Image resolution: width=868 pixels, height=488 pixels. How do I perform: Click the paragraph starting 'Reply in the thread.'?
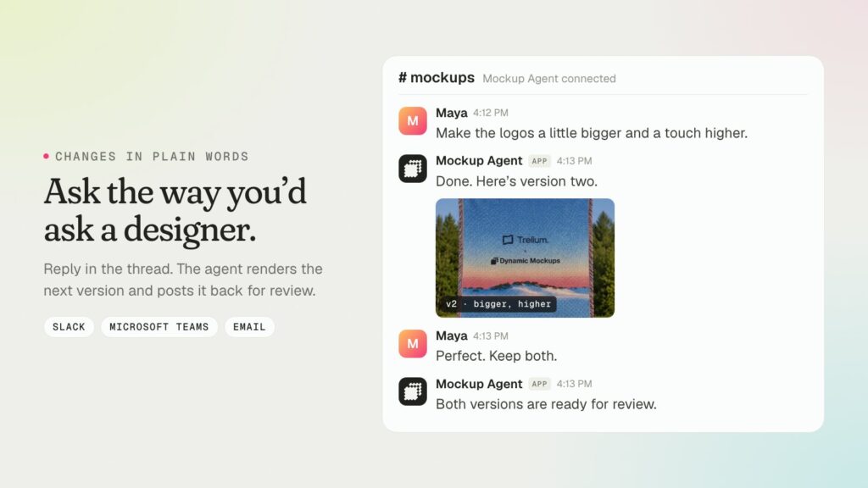click(183, 280)
